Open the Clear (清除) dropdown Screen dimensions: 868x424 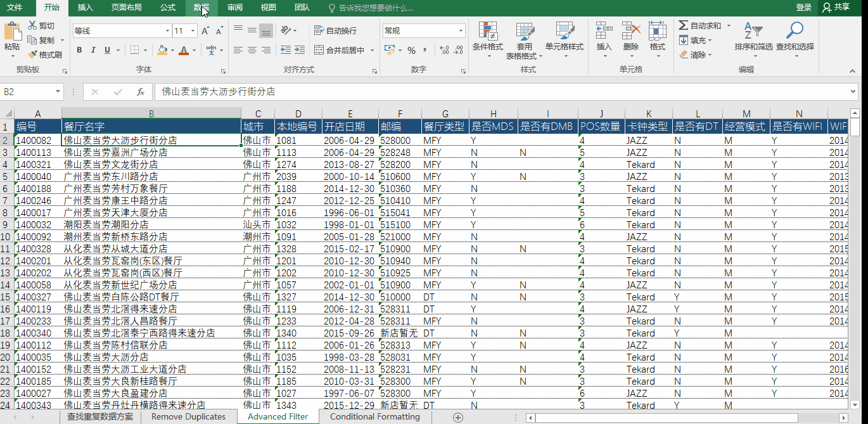(696, 55)
